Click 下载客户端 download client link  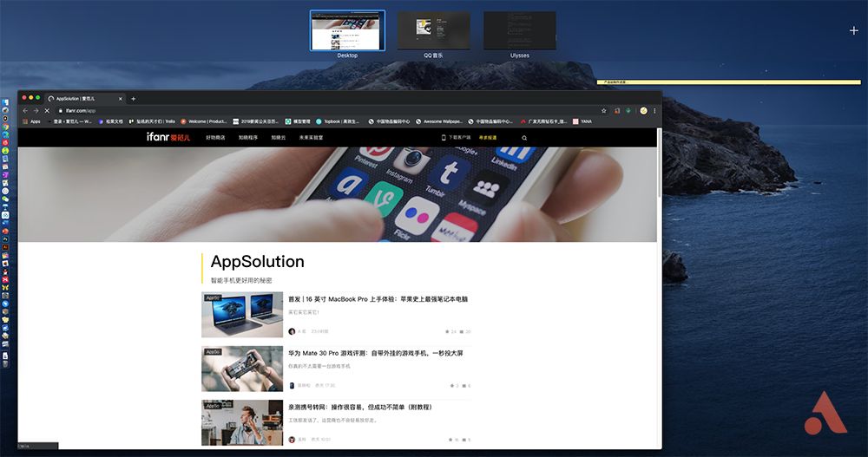[457, 138]
